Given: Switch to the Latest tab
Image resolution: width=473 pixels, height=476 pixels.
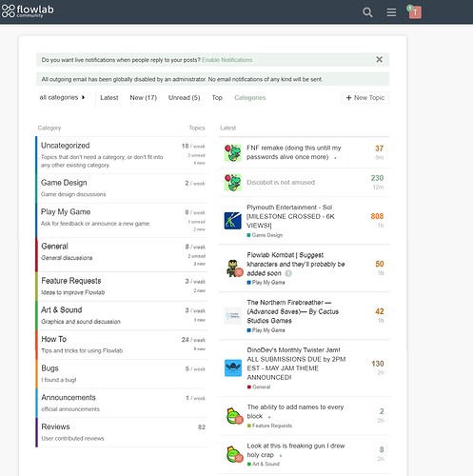Looking at the screenshot, I should click(x=109, y=98).
